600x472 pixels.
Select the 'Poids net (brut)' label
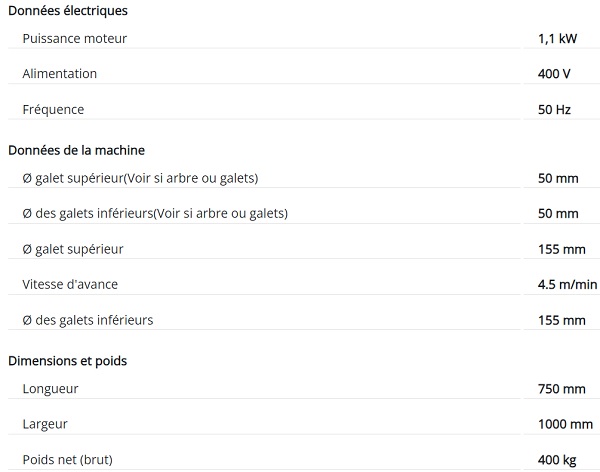[x=67, y=459]
